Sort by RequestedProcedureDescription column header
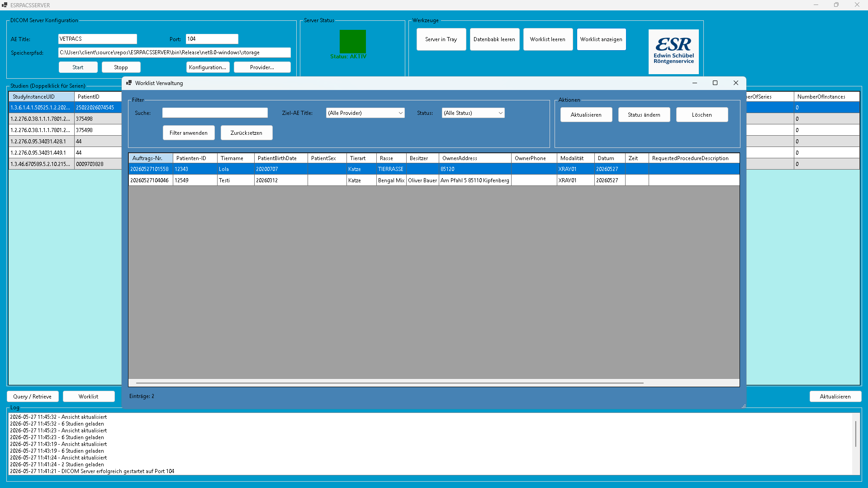 pyautogui.click(x=694, y=158)
